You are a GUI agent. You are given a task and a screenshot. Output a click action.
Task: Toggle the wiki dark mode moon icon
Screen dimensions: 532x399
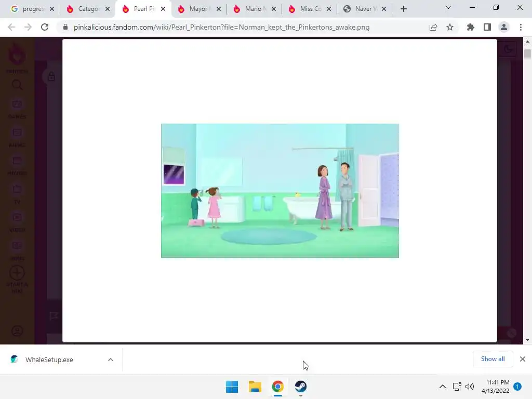(x=508, y=49)
